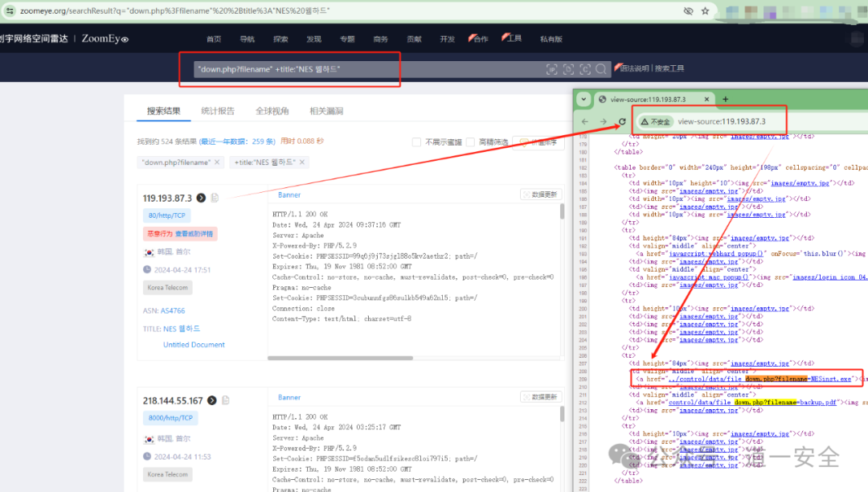The height and width of the screenshot is (492, 868).
Task: Click the magnifier search icon in the search box
Action: [x=601, y=69]
